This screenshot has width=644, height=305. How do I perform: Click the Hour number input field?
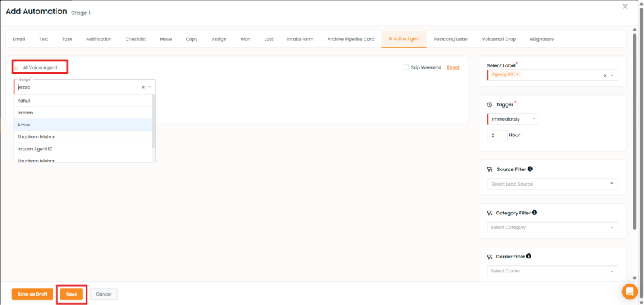coord(497,135)
